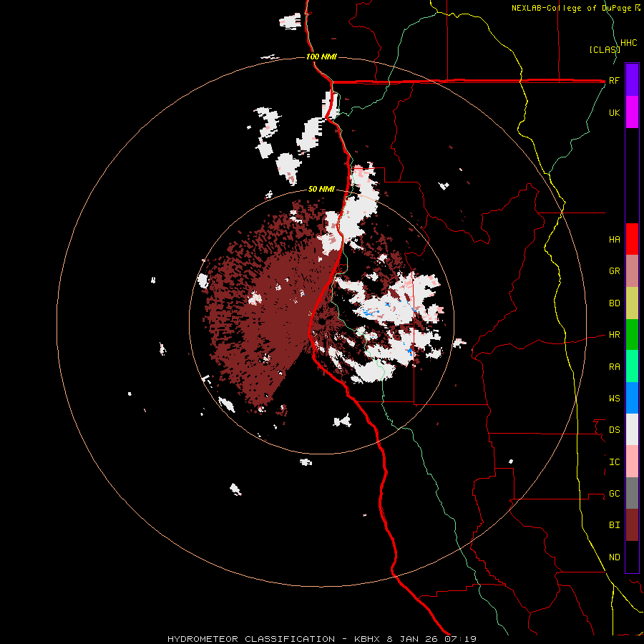This screenshot has width=644, height=644.
Task: Click the ND black legend swatch
Action: (632, 557)
